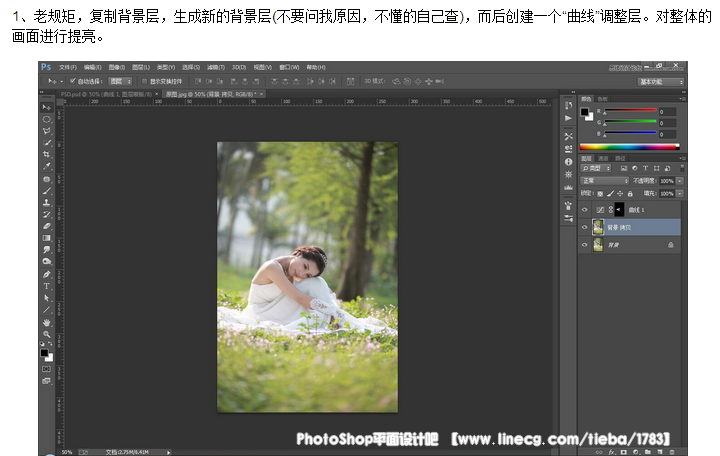720x456 pixels.
Task: Switch to the 路径 paths tab
Action: point(620,158)
